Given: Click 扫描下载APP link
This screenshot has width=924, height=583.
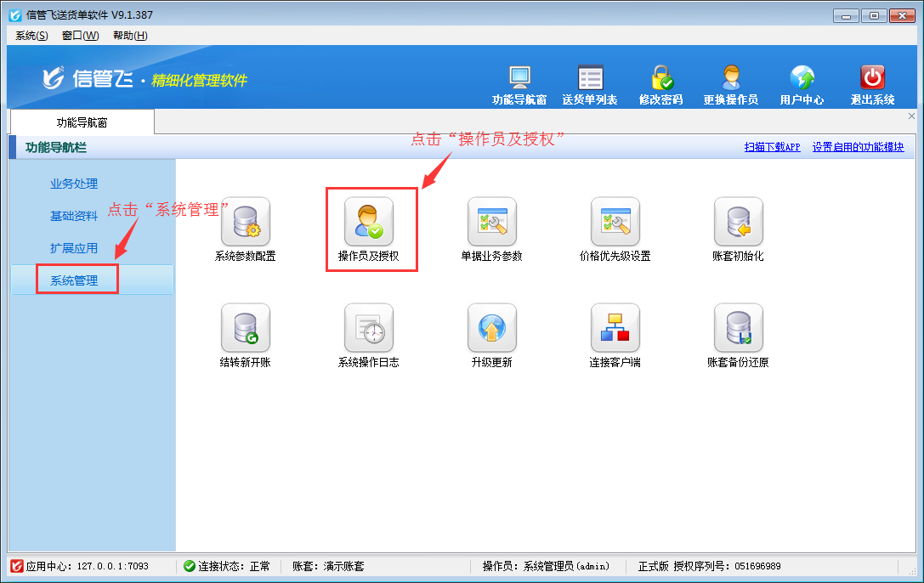Looking at the screenshot, I should pos(772,147).
